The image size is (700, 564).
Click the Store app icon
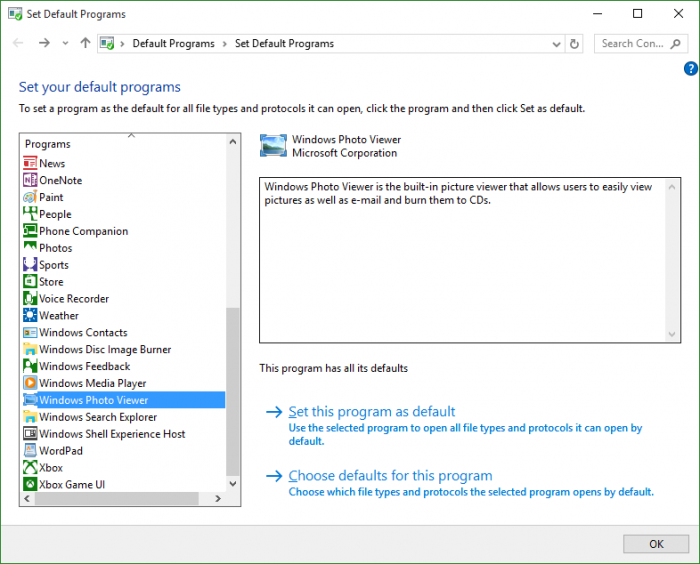pos(30,281)
